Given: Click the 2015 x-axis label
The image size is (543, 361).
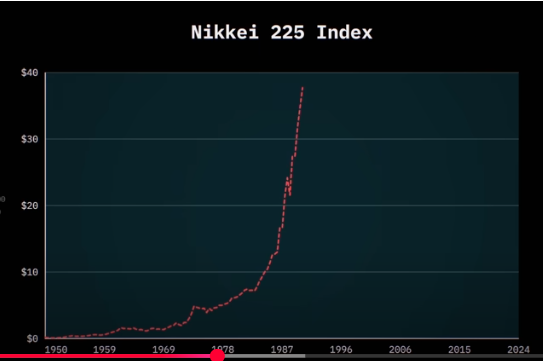Looking at the screenshot, I should click(x=460, y=349).
